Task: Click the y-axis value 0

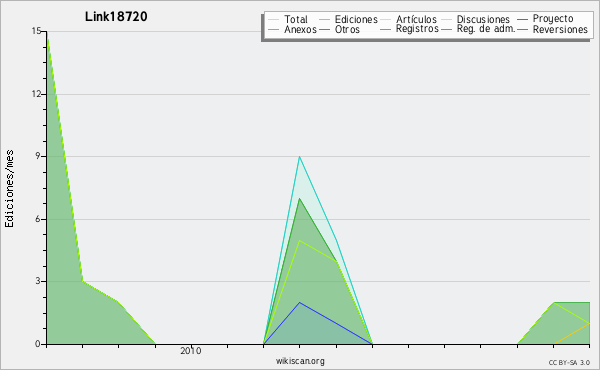Action: (x=38, y=344)
